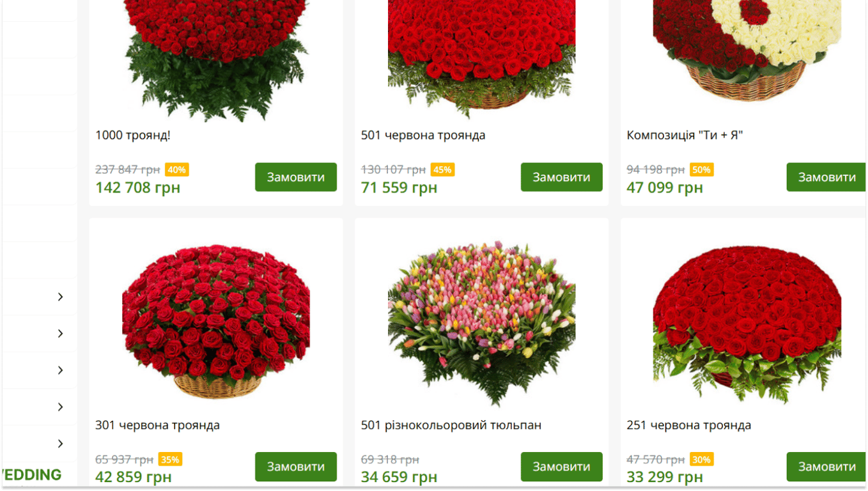Click Замовити for 251 червона троянда
This screenshot has width=868, height=491.
(x=826, y=467)
